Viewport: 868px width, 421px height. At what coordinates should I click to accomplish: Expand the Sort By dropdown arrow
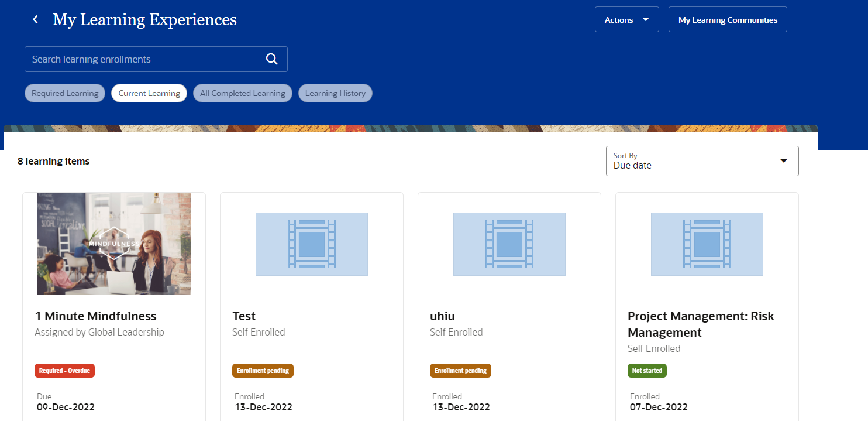coord(784,161)
